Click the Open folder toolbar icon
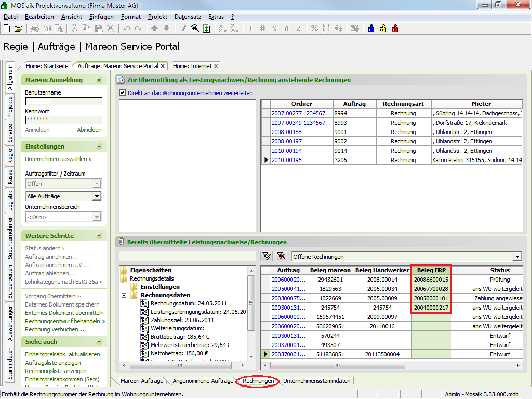 click(x=18, y=28)
